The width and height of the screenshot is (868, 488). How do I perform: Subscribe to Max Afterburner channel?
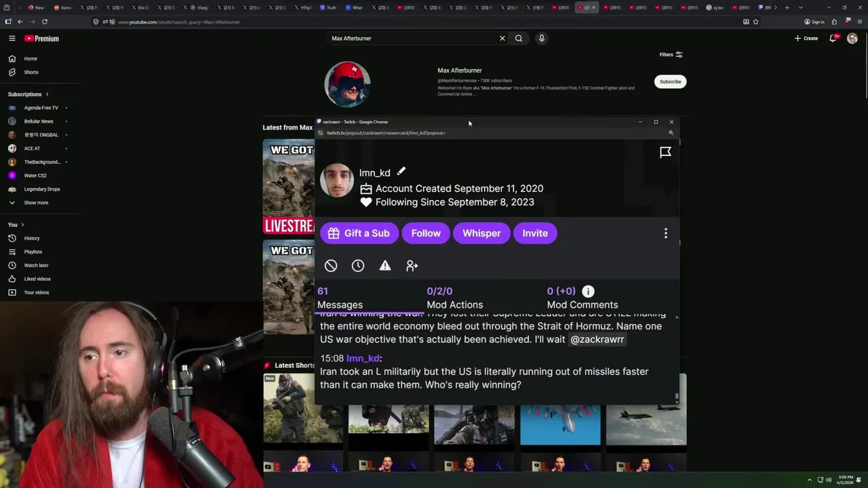(670, 81)
